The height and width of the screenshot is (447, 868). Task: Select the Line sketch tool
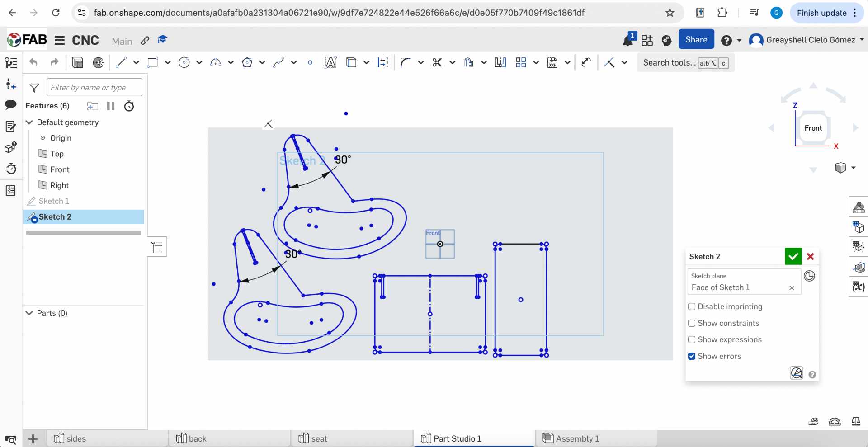tap(121, 62)
